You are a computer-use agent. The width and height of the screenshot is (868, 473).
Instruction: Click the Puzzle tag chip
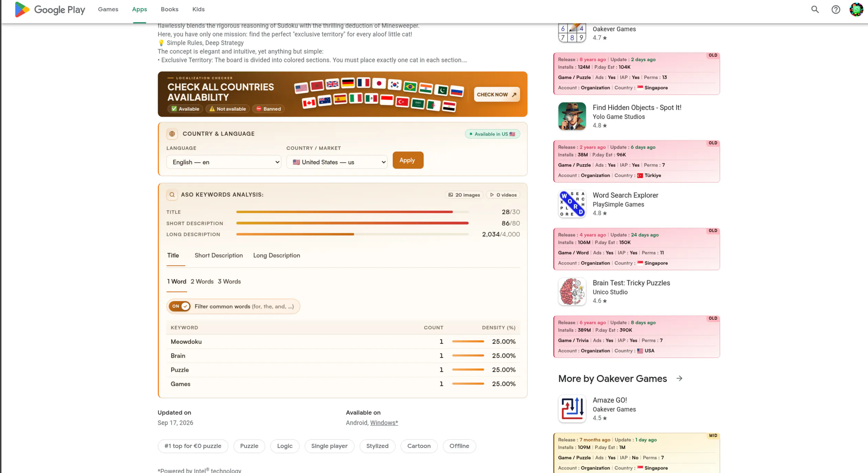point(249,446)
